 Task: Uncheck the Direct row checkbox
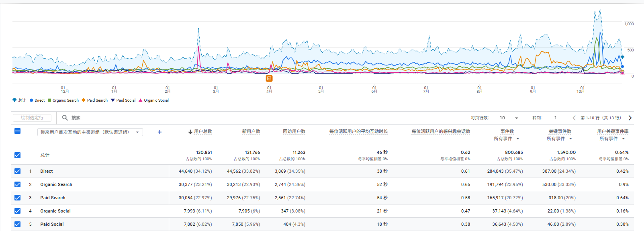pos(17,171)
